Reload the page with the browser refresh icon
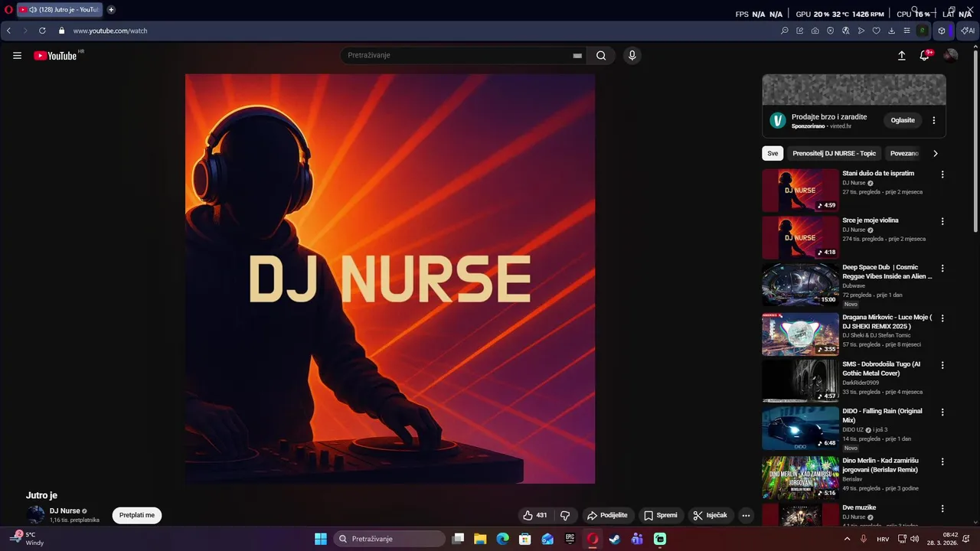This screenshot has width=980, height=551. click(42, 31)
